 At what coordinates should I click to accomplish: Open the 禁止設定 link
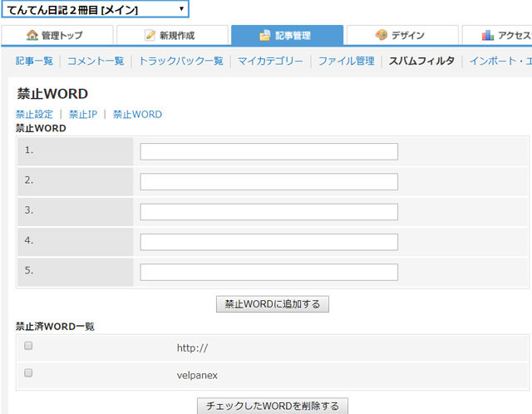[x=34, y=115]
